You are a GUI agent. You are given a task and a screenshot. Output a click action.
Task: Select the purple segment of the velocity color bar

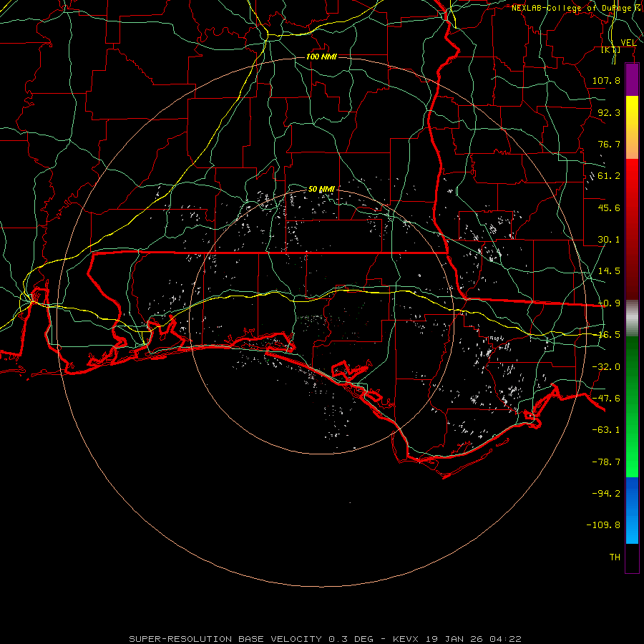(x=632, y=79)
